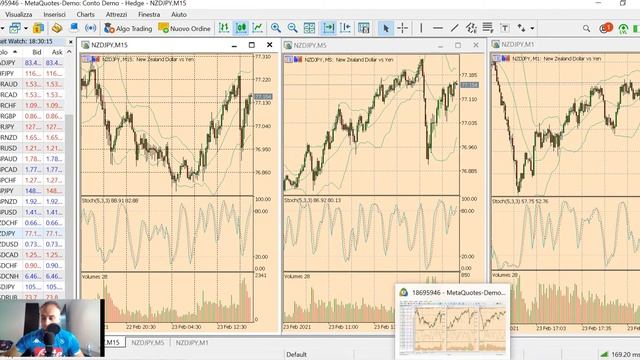Click the M5 chart current price marker
The width and height of the screenshot is (640, 360).
[x=469, y=85]
